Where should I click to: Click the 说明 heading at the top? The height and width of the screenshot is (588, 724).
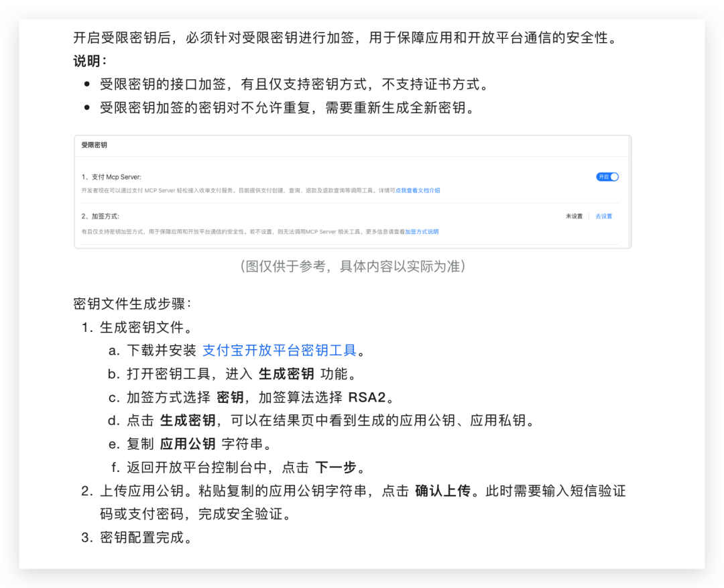pos(86,60)
